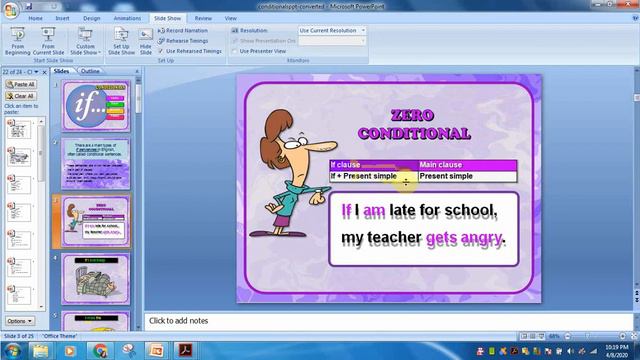Open Custom Slide Show menu
This screenshot has height=360, width=640.
click(85, 41)
